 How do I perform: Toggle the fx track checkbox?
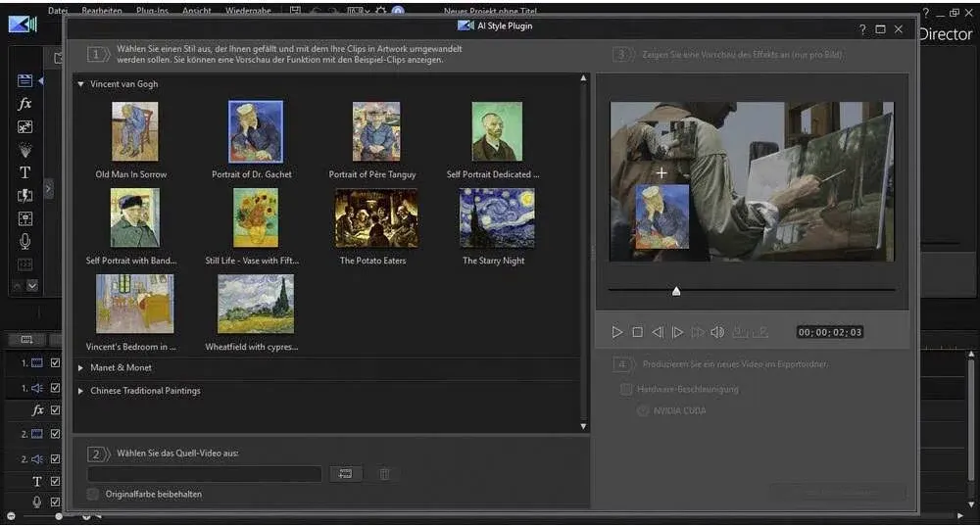coord(56,410)
